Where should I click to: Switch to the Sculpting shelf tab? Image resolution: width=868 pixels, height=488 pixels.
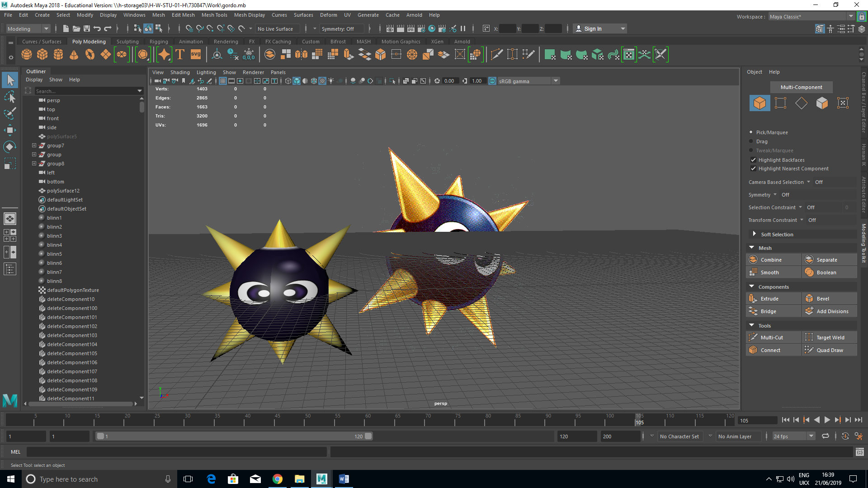(x=127, y=42)
